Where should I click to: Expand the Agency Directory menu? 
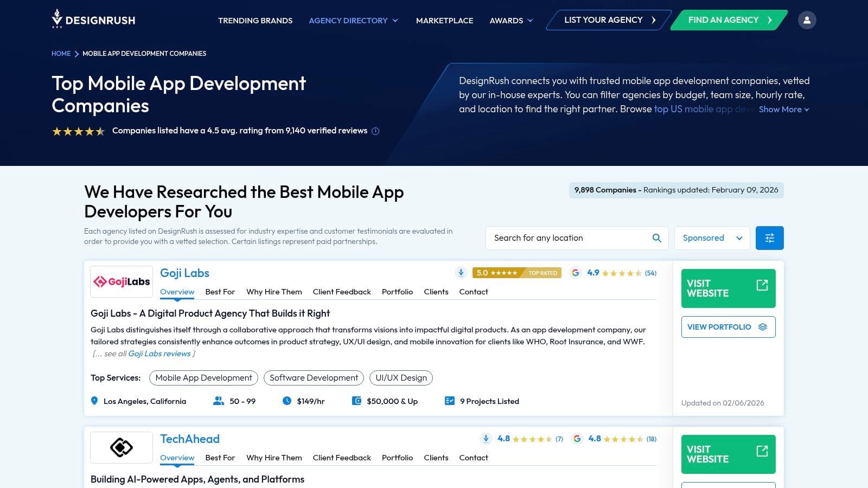tap(354, 21)
